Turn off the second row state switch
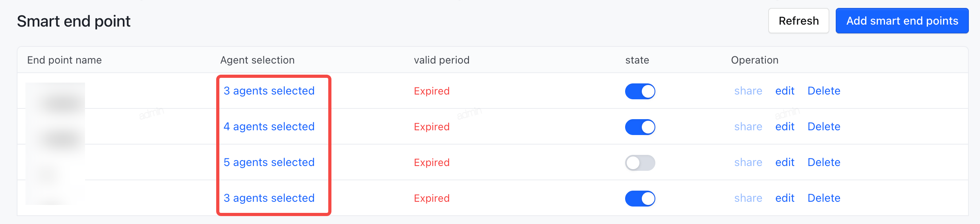The height and width of the screenshot is (224, 980). coord(640,127)
